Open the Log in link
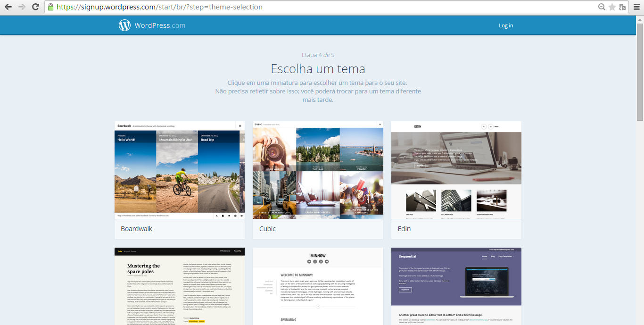The width and height of the screenshot is (644, 325). pyautogui.click(x=506, y=25)
